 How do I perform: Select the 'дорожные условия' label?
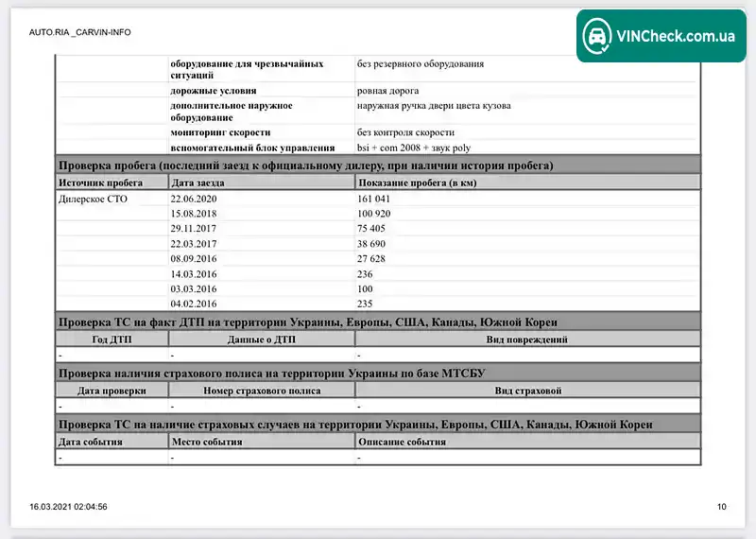tap(214, 91)
